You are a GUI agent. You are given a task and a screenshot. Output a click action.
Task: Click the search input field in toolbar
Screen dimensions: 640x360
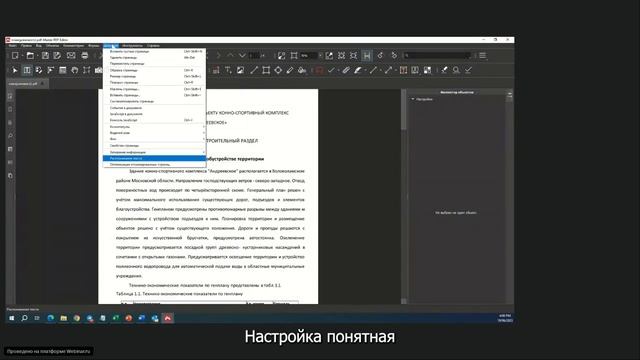pyautogui.click(x=437, y=56)
